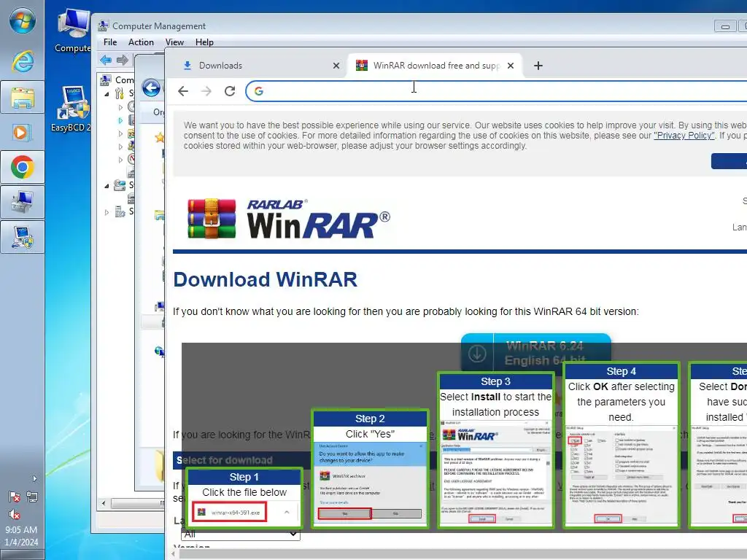Click the 'Download WinRAR' heading
This screenshot has height=560, width=747.
[x=266, y=279]
